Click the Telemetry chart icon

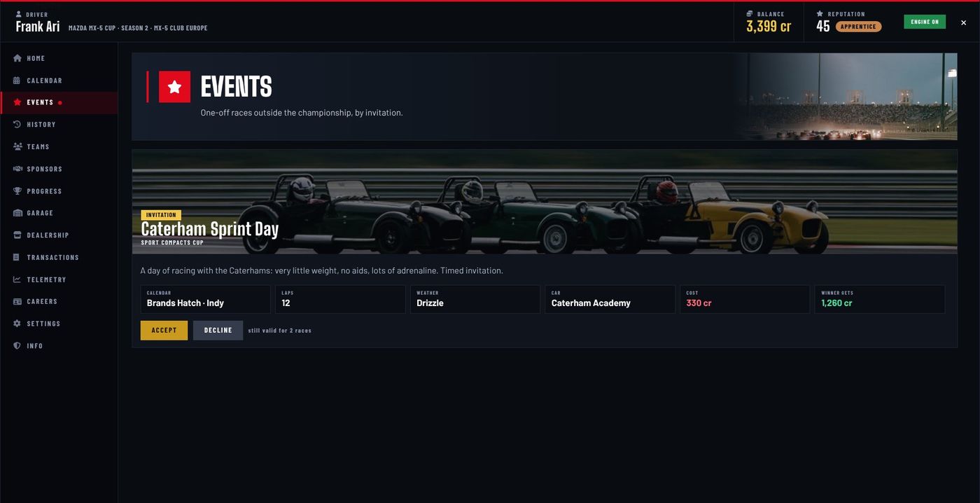pos(17,280)
